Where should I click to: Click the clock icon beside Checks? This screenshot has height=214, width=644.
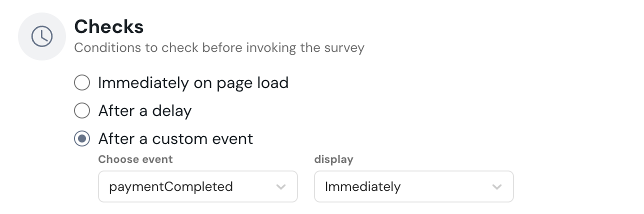click(42, 36)
